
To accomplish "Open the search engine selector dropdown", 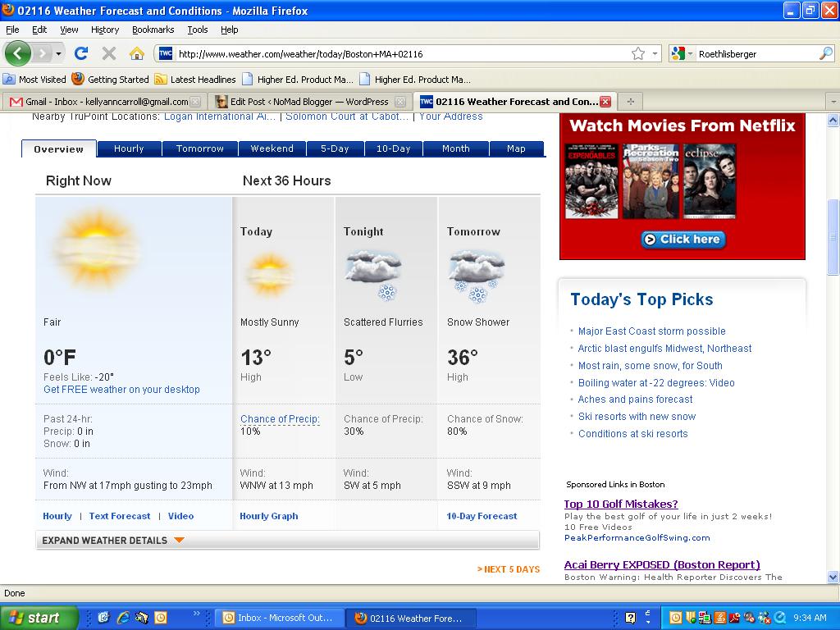I will (679, 53).
